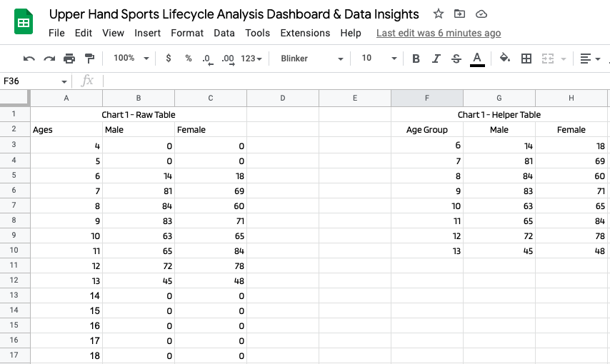Click the merge cells icon
The width and height of the screenshot is (610, 364).
click(x=548, y=59)
